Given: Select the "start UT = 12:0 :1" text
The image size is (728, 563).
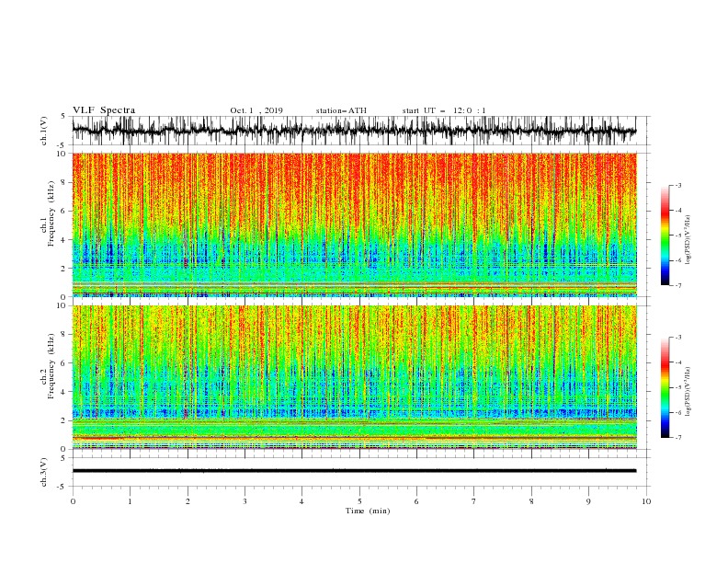Looking at the screenshot, I should pyautogui.click(x=444, y=110).
